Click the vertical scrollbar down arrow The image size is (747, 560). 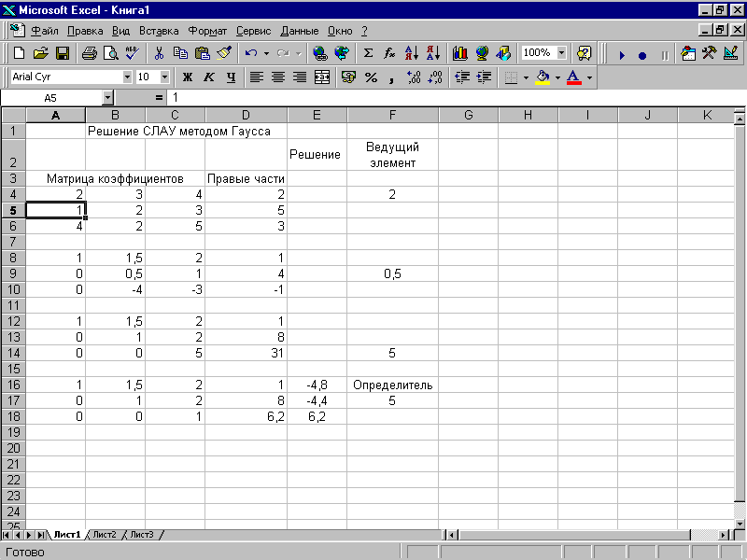pos(740,524)
